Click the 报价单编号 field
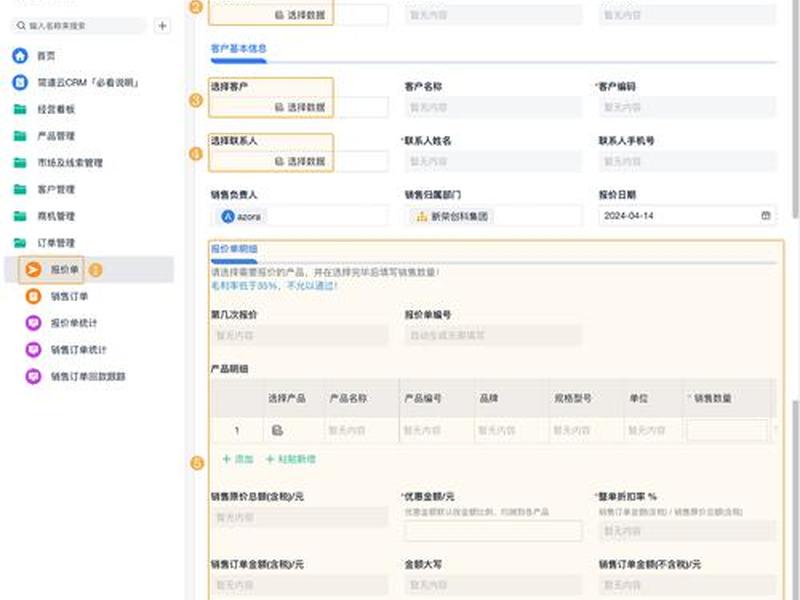 [493, 336]
